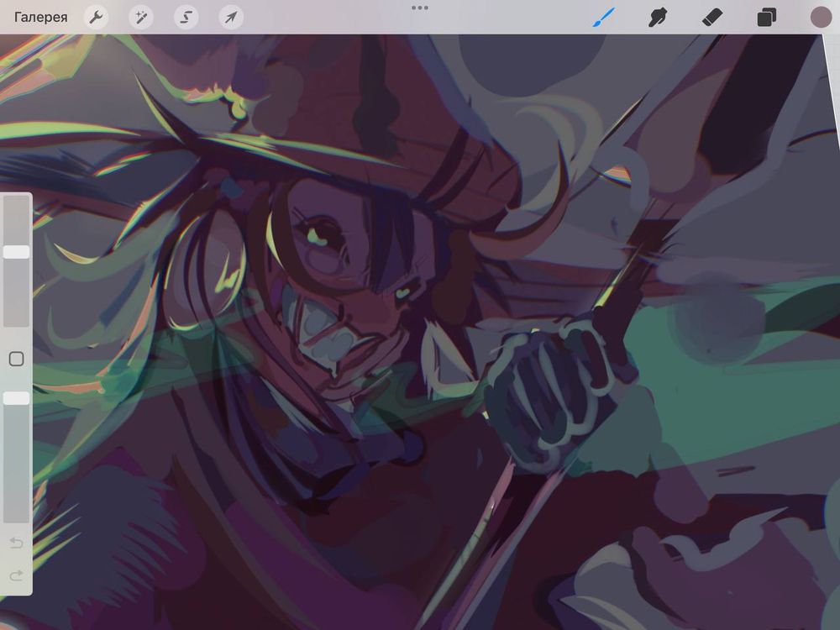The image size is (840, 630).
Task: Activate the Transform arrow tool
Action: click(x=231, y=17)
